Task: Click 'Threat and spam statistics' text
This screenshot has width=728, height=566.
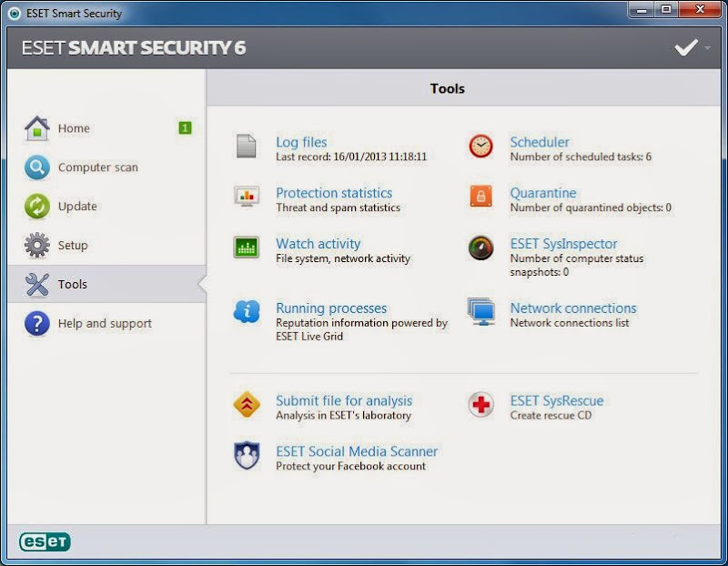Action: [338, 207]
